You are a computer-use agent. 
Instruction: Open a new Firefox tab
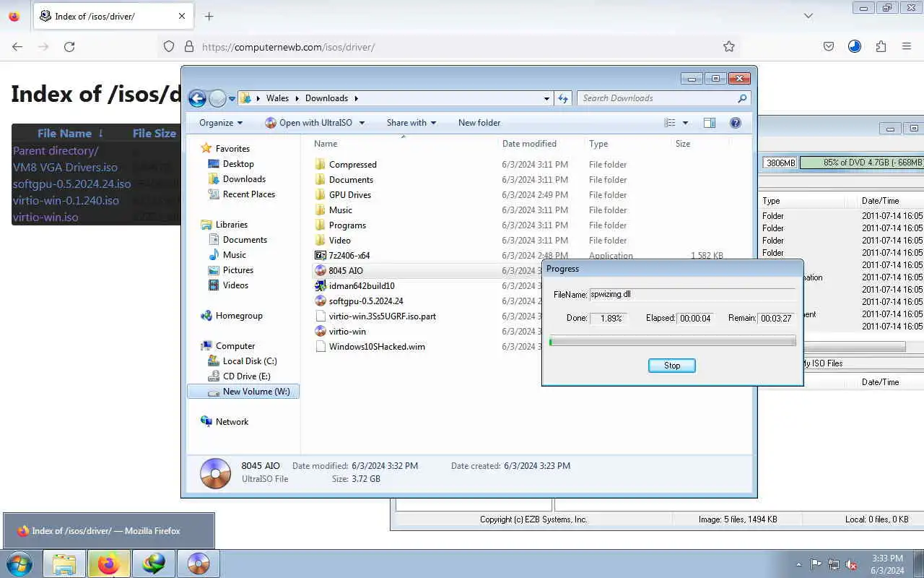pos(209,16)
